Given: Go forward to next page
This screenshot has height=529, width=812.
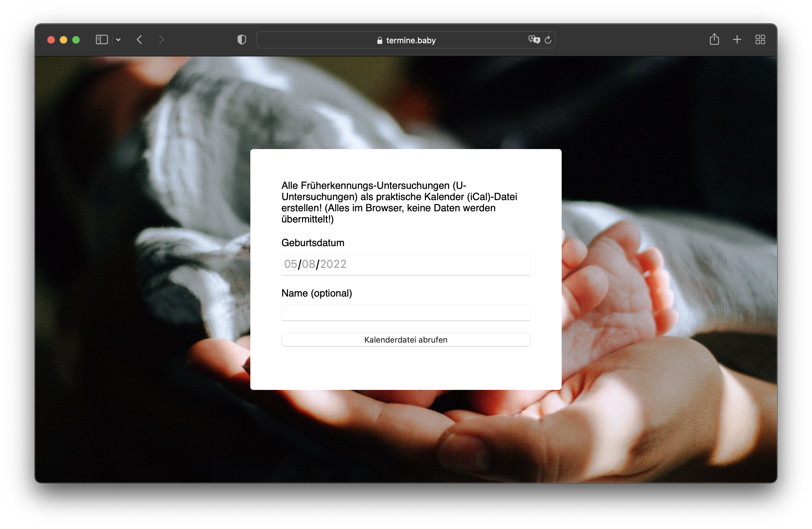Looking at the screenshot, I should tap(161, 40).
